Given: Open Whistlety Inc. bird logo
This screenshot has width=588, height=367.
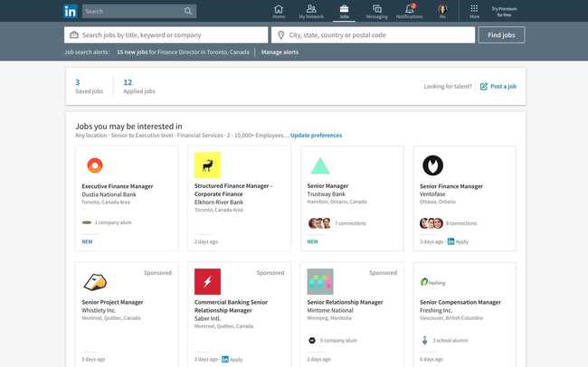Looking at the screenshot, I should coord(95,282).
